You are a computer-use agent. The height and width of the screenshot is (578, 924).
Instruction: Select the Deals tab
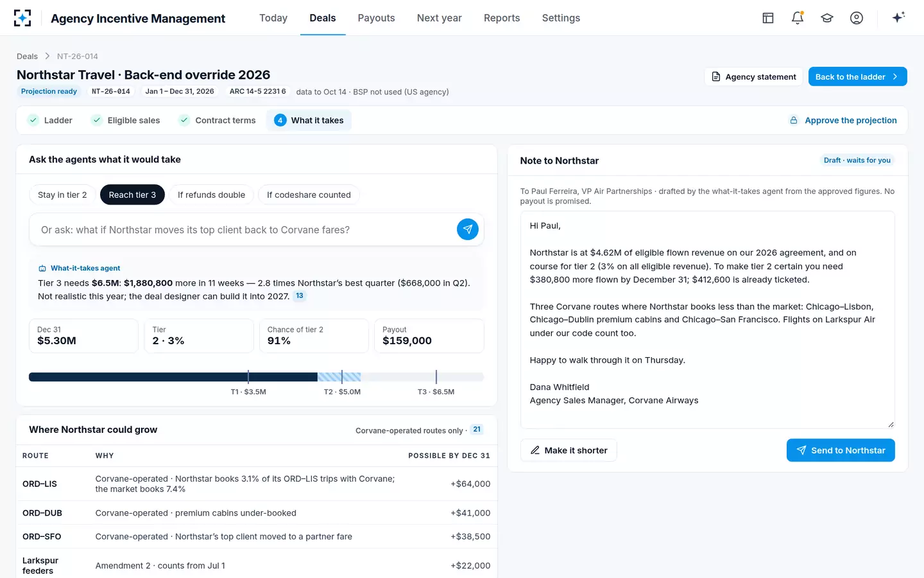(323, 18)
